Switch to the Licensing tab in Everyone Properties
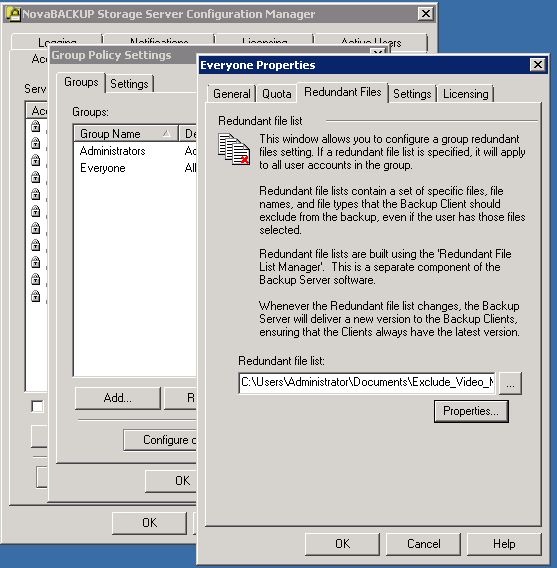Screen dimensions: 557x568 coord(465,94)
